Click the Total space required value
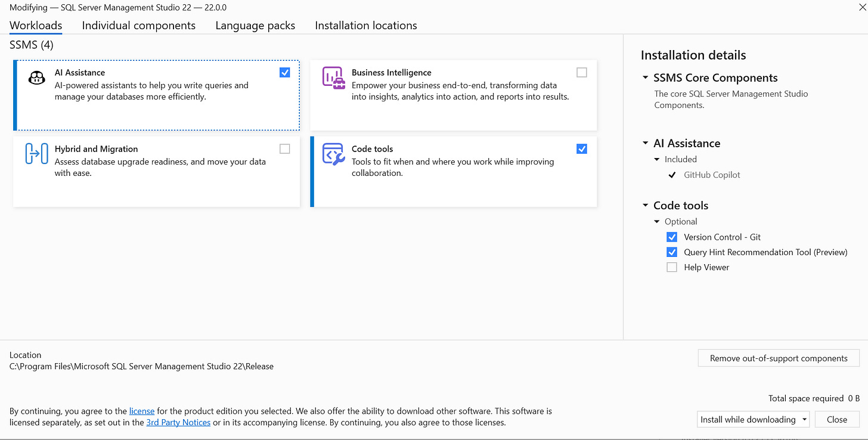 pos(854,398)
